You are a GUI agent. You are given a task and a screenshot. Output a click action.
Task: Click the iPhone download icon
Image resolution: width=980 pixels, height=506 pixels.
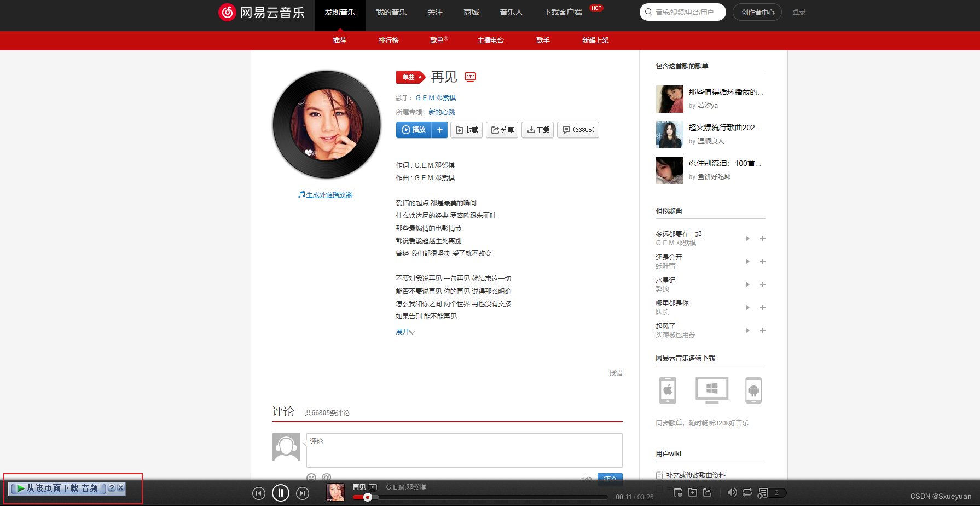[668, 390]
